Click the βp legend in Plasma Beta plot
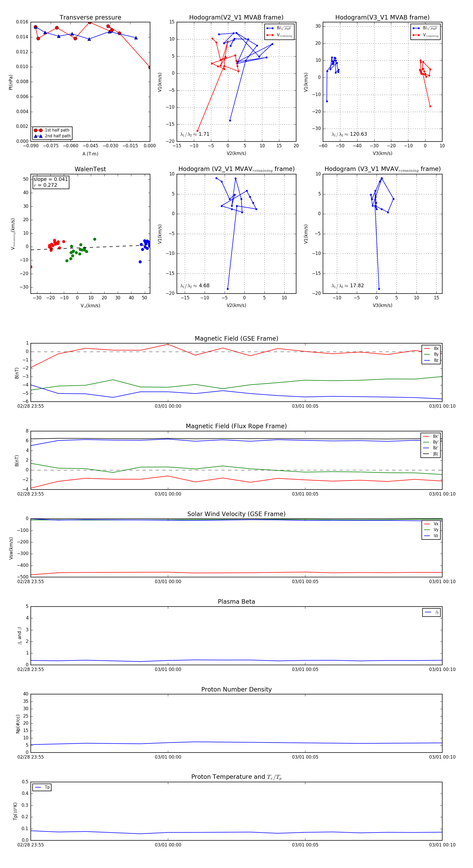 click(431, 612)
